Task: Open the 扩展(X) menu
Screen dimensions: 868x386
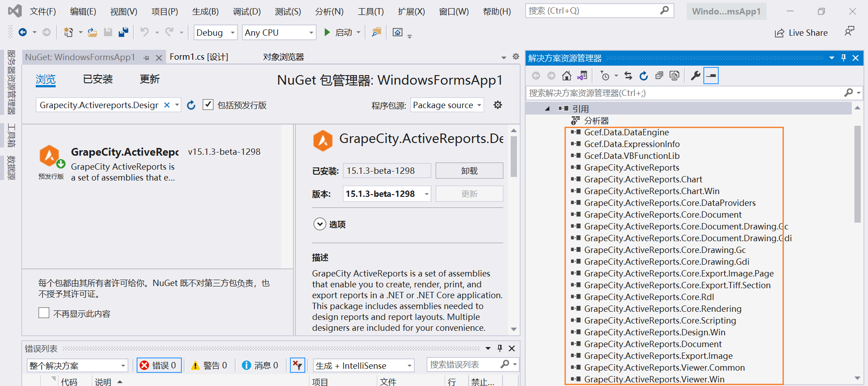Action: (412, 11)
